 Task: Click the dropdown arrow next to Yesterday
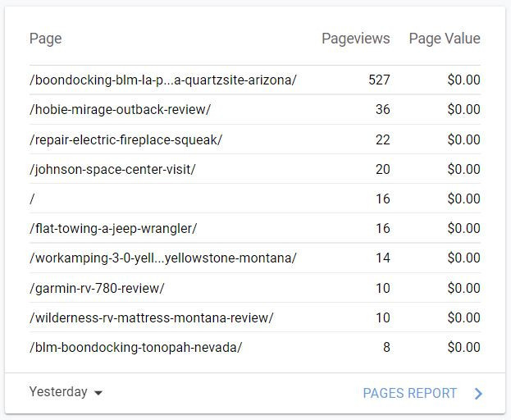pyautogui.click(x=98, y=393)
